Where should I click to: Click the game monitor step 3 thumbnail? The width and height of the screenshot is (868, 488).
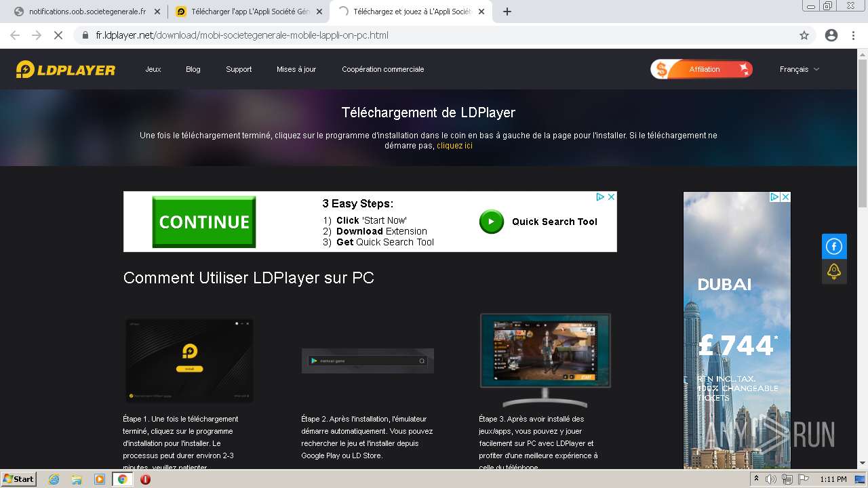(545, 359)
